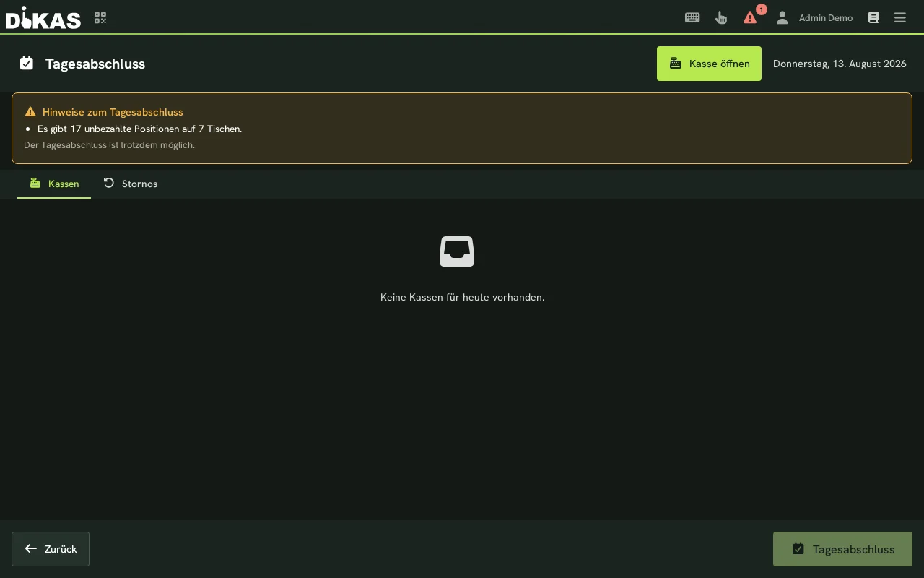Start the Tagesabschluss bottom button
924x578 pixels.
point(842,549)
